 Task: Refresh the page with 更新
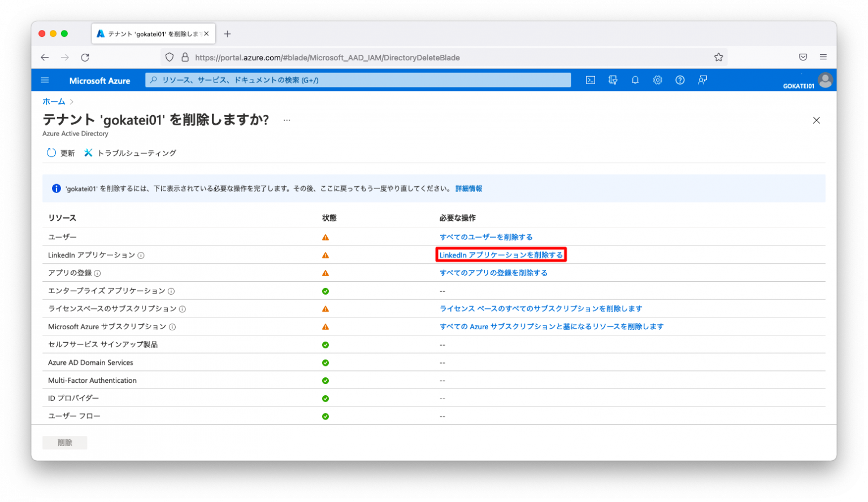[61, 152]
